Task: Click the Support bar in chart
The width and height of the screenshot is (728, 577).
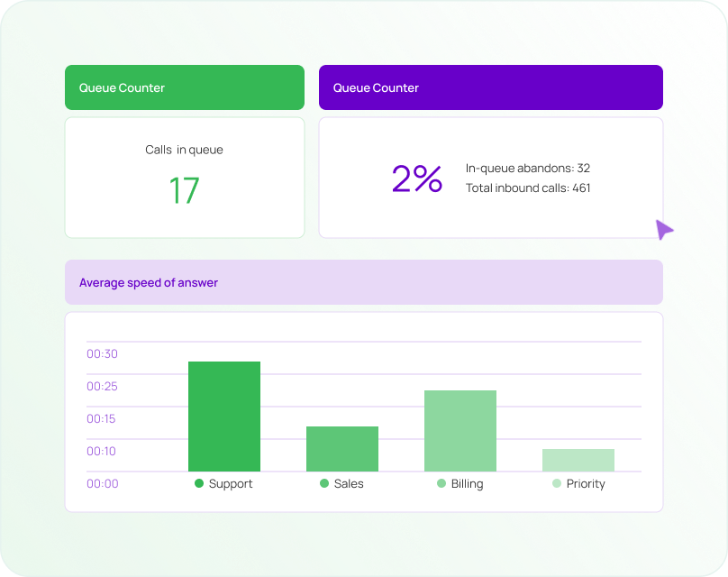Action: 224,416
